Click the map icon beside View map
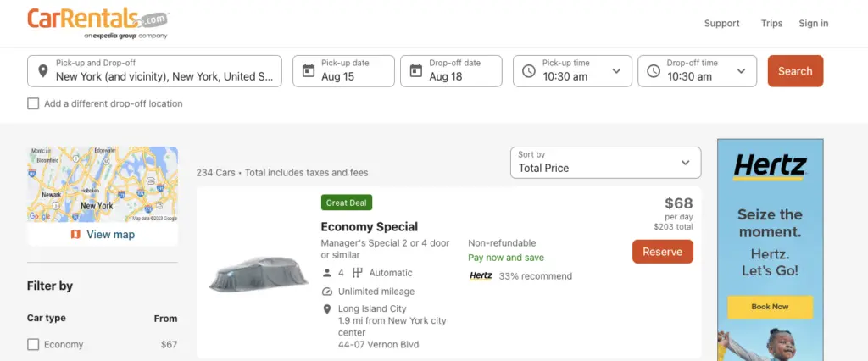 [75, 234]
